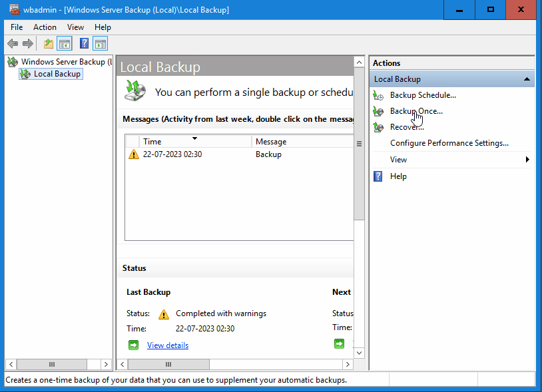Click right arrow of center pane horizontal scrollbar

coord(348,364)
